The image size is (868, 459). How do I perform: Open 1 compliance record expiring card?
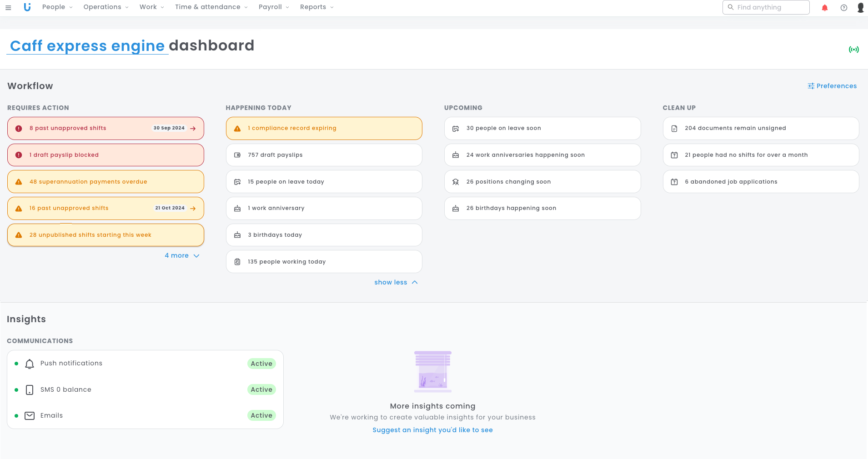click(x=324, y=129)
